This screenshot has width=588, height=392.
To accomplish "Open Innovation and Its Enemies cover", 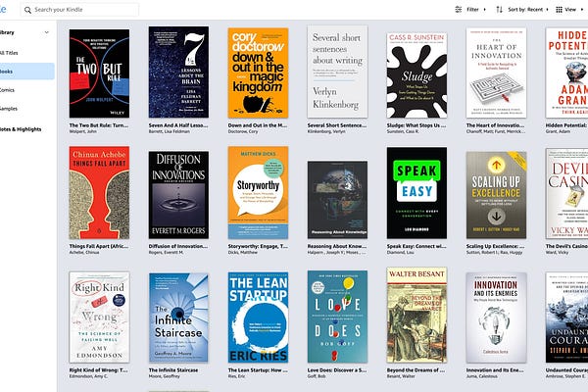I will point(496,318).
